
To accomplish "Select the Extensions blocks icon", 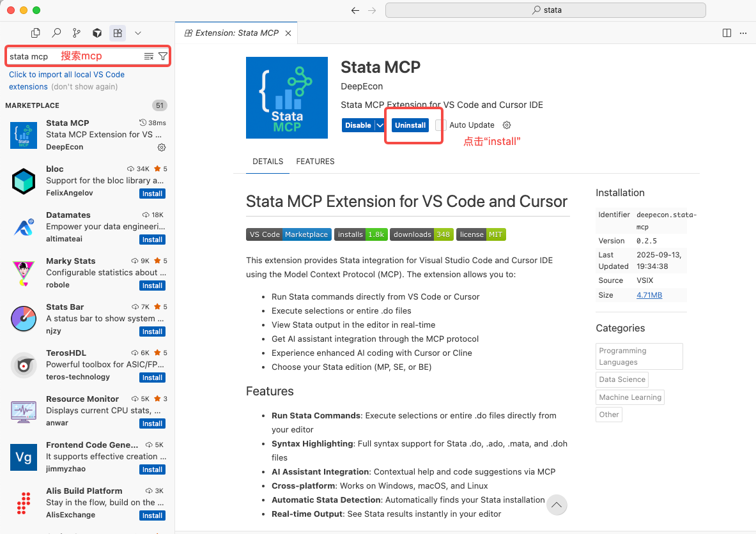I will point(118,33).
